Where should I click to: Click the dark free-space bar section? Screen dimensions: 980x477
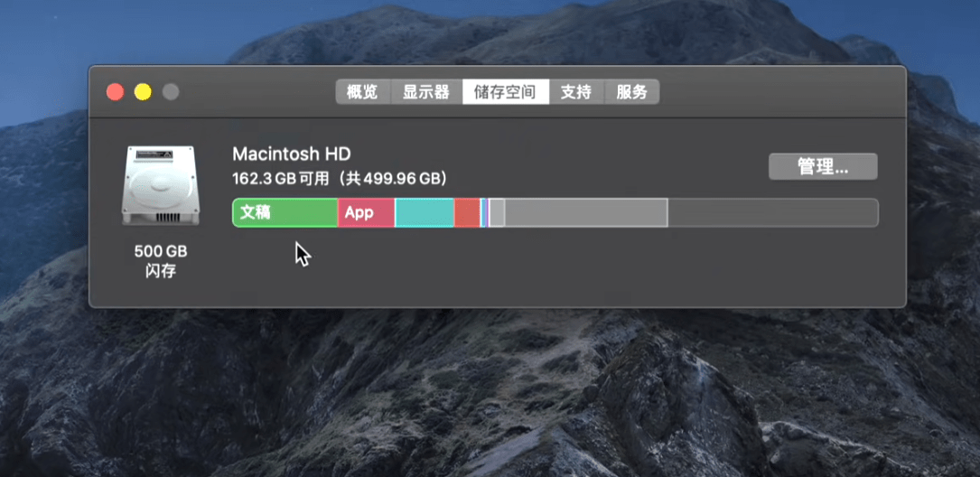click(x=773, y=212)
